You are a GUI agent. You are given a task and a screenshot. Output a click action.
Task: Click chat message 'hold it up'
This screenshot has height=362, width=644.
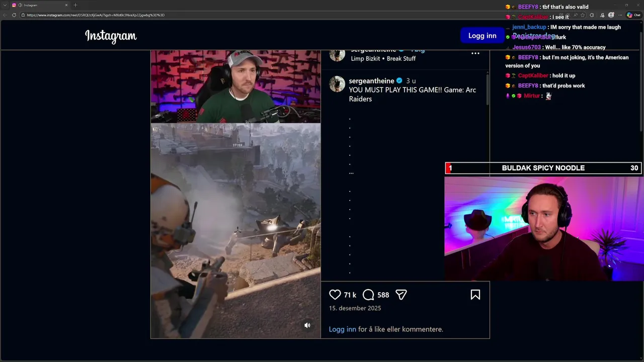563,75
